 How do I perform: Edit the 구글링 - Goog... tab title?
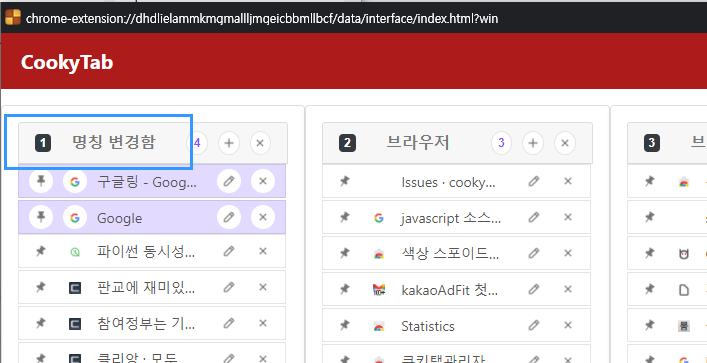pyautogui.click(x=229, y=182)
